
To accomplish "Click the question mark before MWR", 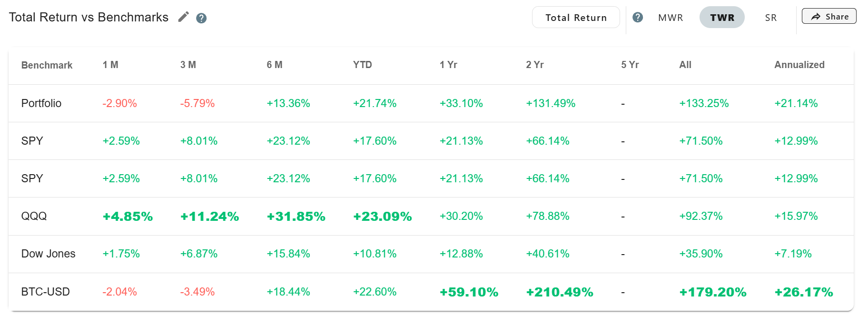I will click(638, 18).
